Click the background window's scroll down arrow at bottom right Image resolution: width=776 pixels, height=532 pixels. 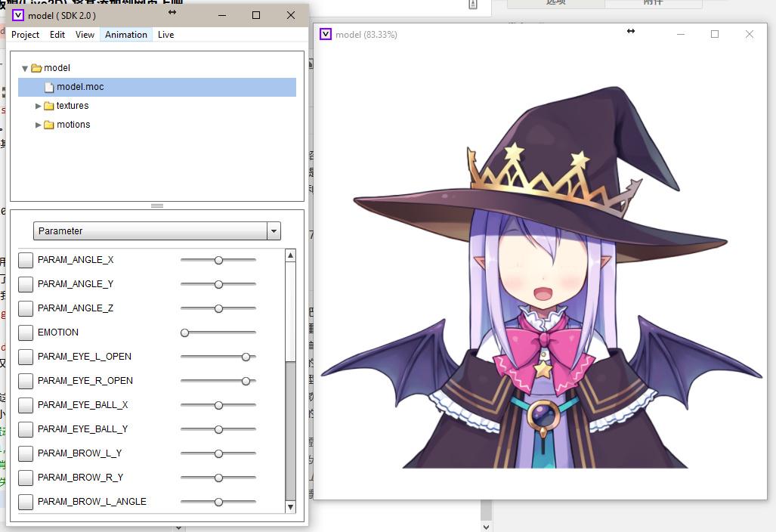pos(487,527)
